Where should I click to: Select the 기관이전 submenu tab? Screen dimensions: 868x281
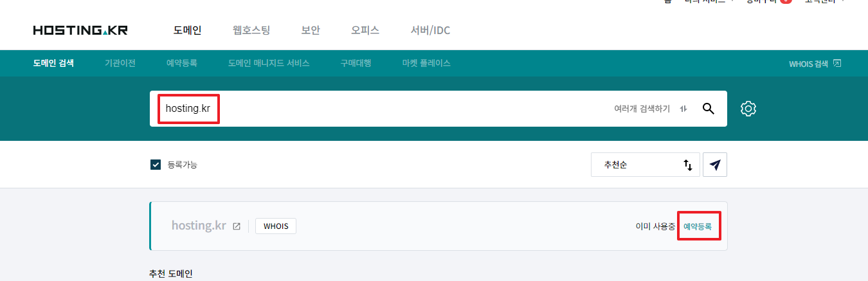pos(120,63)
